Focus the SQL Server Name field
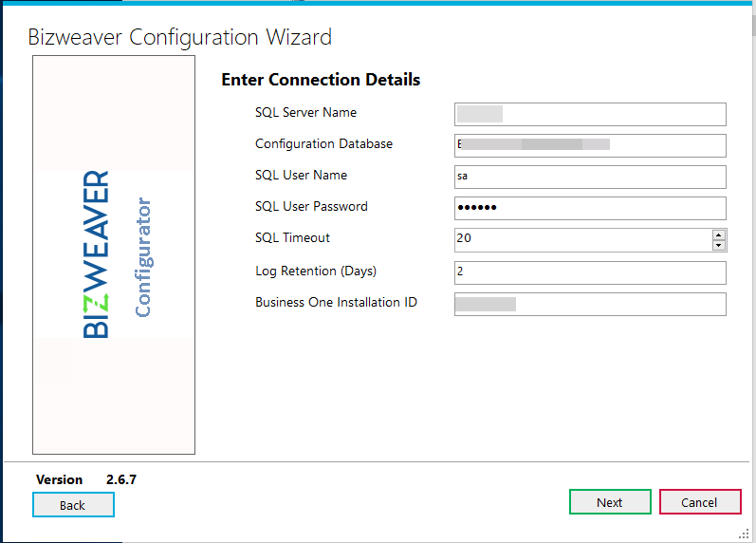The height and width of the screenshot is (543, 756). click(x=590, y=115)
